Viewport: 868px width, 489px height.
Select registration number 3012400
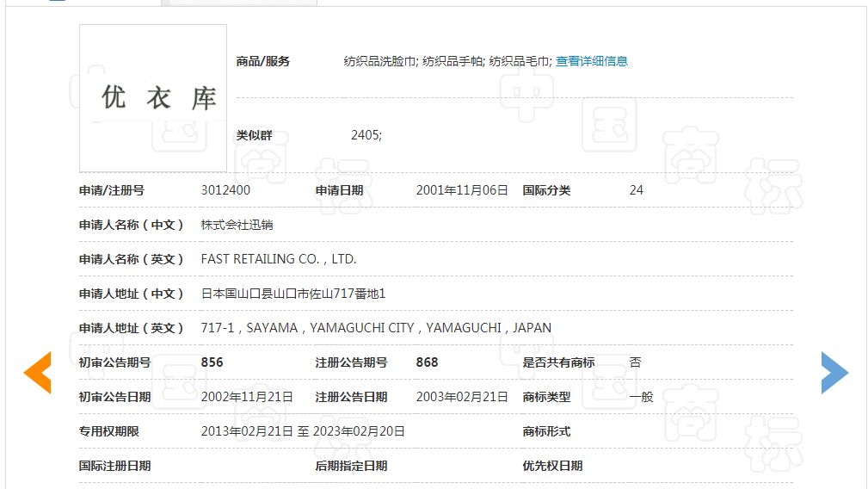coord(225,190)
